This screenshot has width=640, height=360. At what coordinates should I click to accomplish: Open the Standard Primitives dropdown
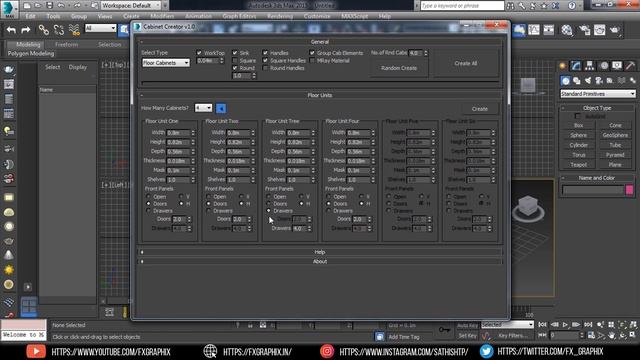tap(598, 94)
